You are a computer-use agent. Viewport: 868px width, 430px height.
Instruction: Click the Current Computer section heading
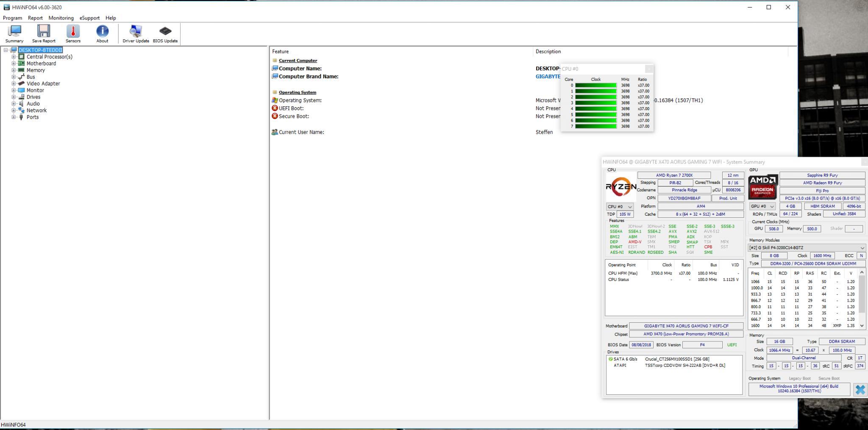click(298, 61)
